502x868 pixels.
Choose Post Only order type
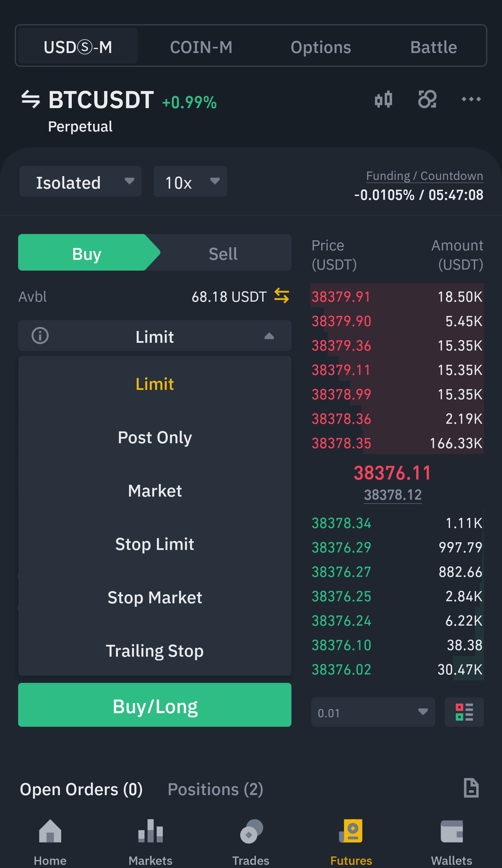tap(155, 437)
